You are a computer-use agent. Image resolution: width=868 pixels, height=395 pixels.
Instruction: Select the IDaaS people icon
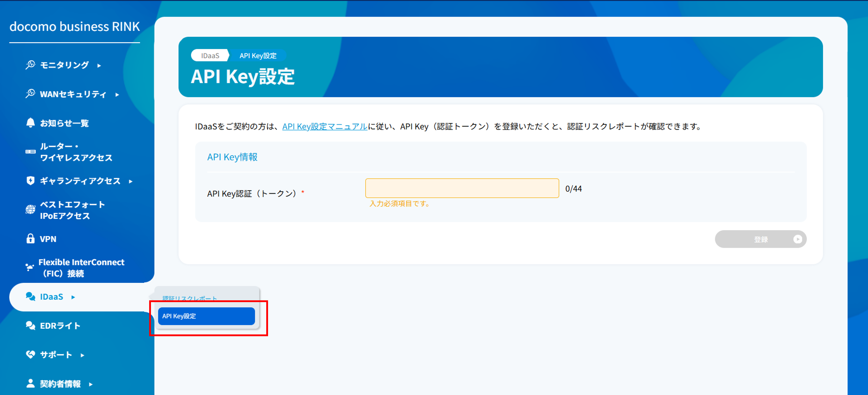(31, 297)
